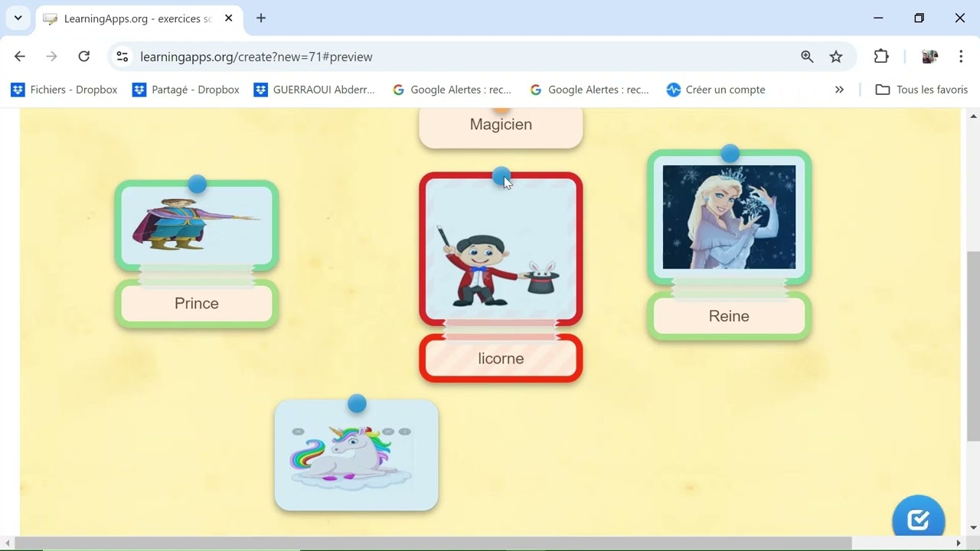Click the blue pin on unicorn card
The width and height of the screenshot is (980, 551).
(x=357, y=403)
